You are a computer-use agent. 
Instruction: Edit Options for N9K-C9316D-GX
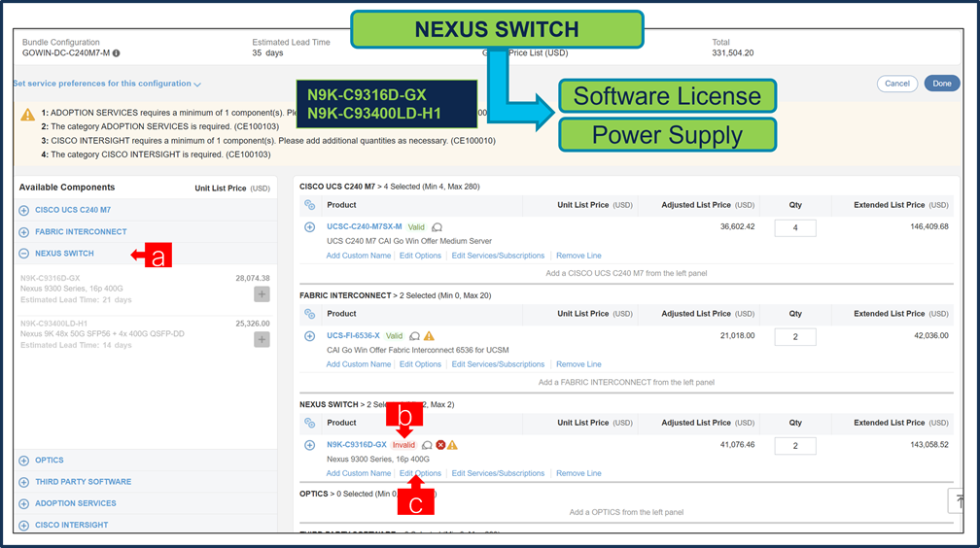pyautogui.click(x=420, y=473)
